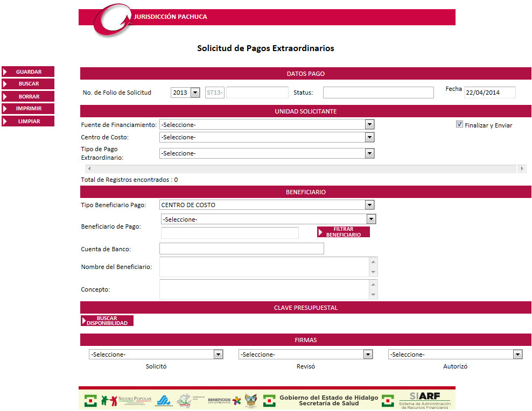Image resolution: width=532 pixels, height=411 pixels.
Task: Click FILTRAR BENEFICIARIO button
Action: pyautogui.click(x=344, y=232)
